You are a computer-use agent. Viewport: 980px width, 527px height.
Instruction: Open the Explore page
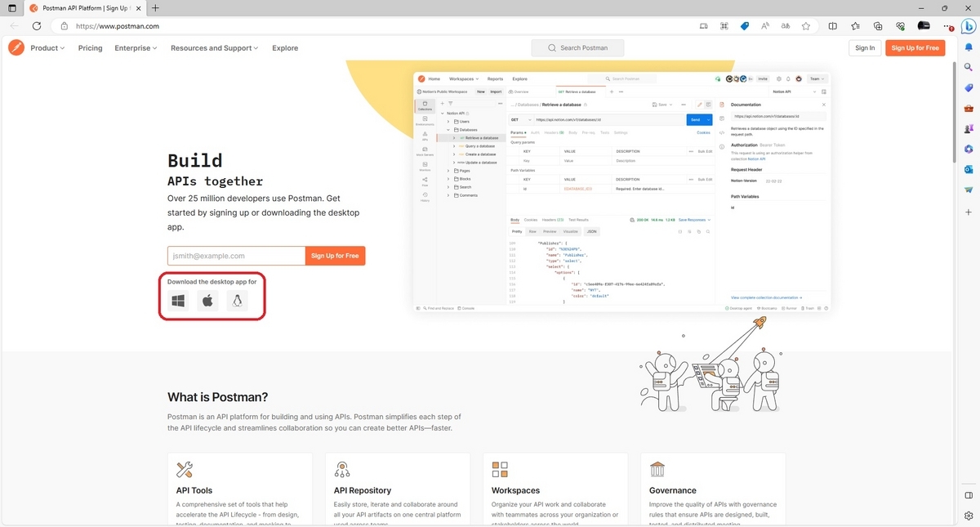(285, 48)
